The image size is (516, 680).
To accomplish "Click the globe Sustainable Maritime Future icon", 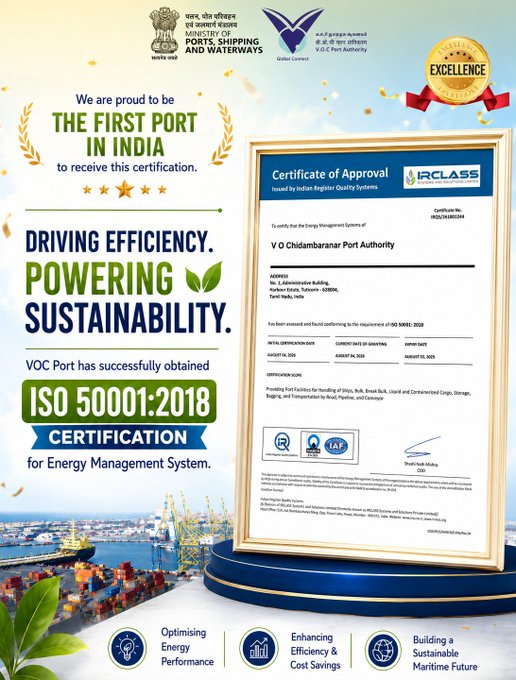I will pos(383,650).
